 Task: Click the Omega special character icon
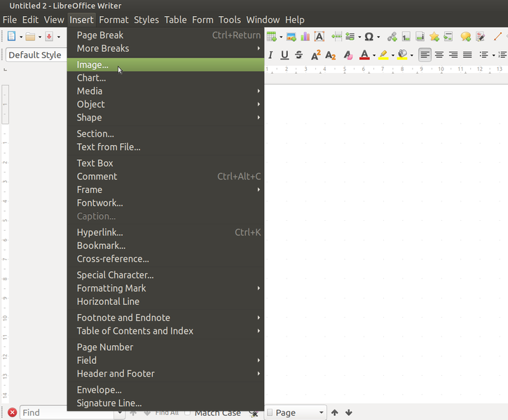[369, 36]
